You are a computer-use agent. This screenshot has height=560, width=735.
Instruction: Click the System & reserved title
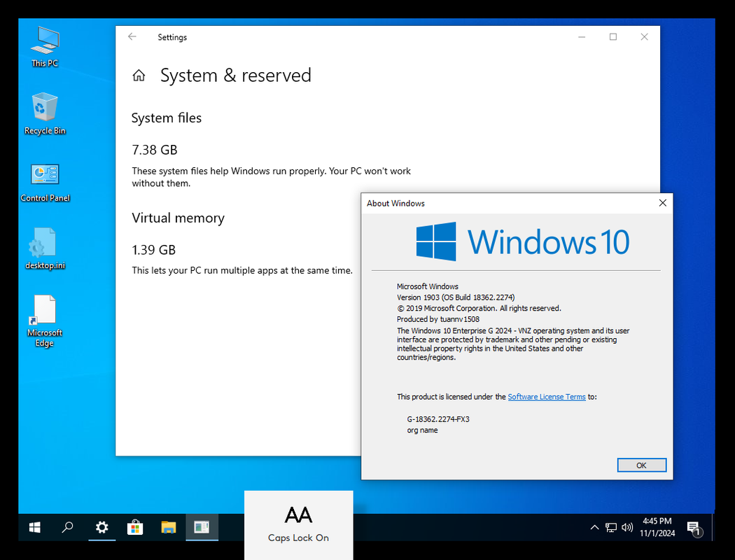(236, 76)
